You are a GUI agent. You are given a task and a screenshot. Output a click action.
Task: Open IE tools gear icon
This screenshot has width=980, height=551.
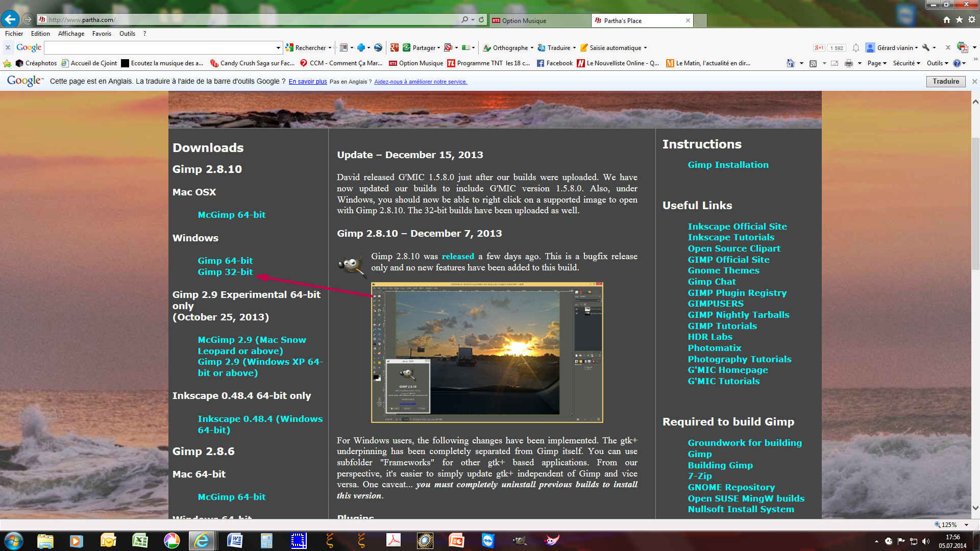972,20
